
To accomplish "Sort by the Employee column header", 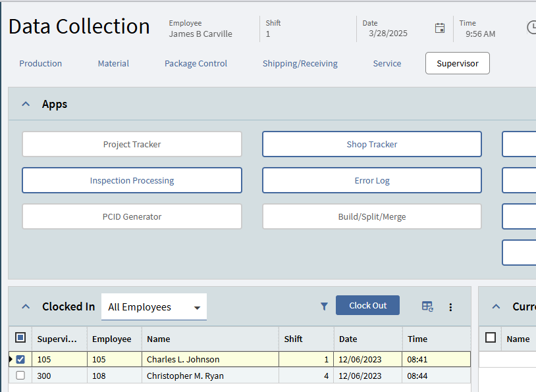I will click(x=115, y=339).
